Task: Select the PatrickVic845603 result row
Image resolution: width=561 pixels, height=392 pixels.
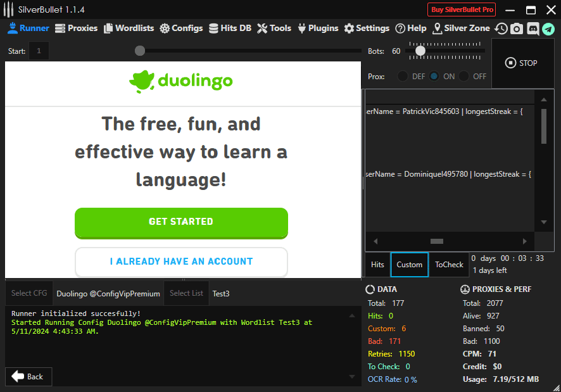Action: point(450,111)
